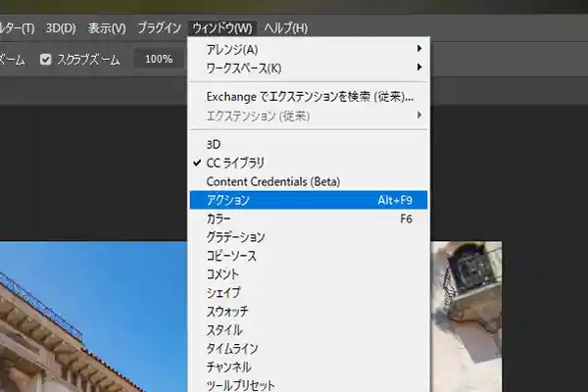Select アクション menu entry

pos(309,200)
